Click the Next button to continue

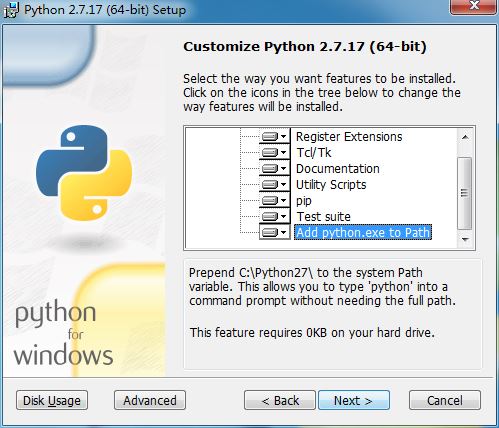tap(354, 400)
